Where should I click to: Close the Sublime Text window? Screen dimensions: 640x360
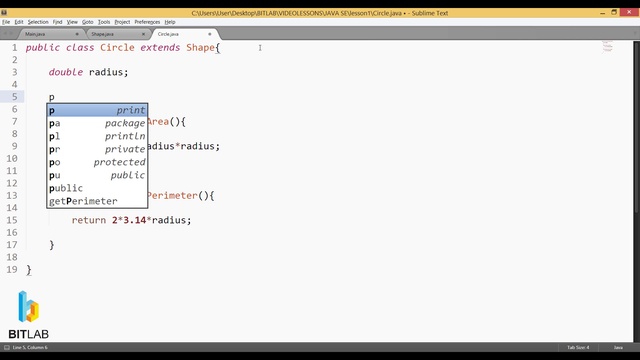[x=629, y=13]
